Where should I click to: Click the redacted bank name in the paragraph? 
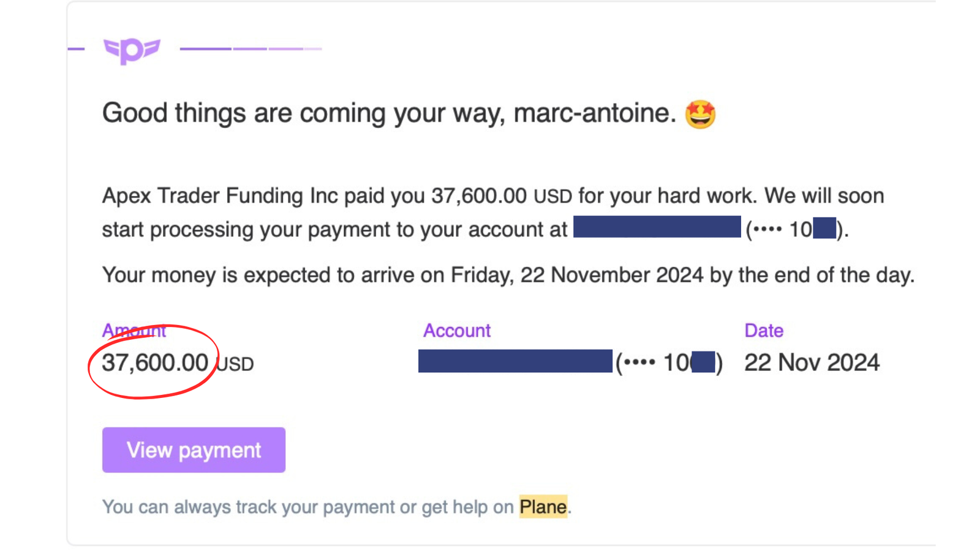[657, 227]
